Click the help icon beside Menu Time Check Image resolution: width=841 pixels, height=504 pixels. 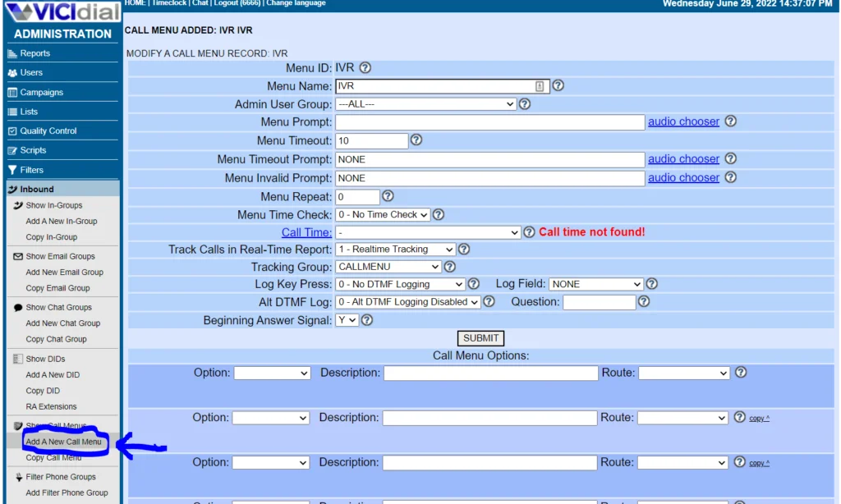(439, 214)
